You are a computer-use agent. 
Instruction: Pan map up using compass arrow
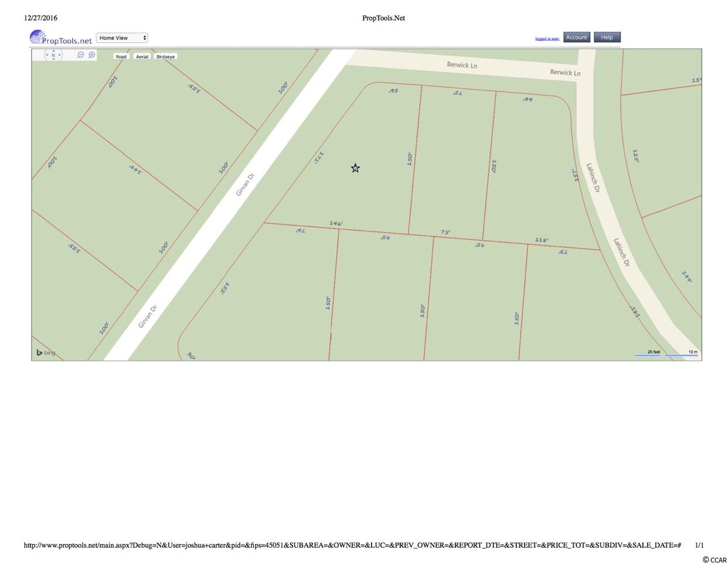(53, 50)
